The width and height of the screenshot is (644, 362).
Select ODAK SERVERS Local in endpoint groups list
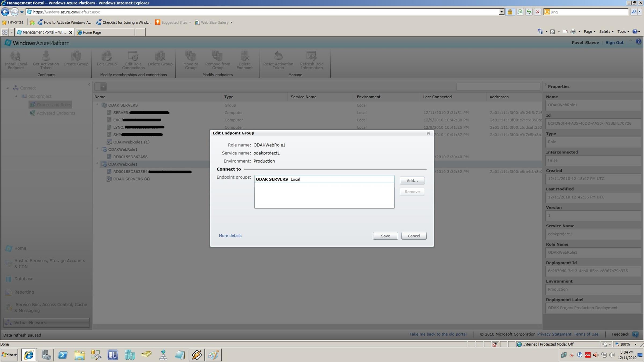coord(324,179)
